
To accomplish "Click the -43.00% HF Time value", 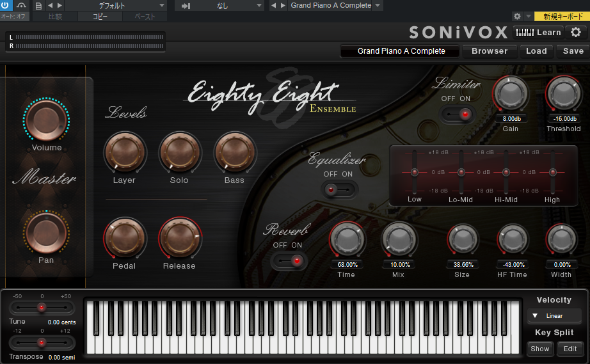I will 514,265.
